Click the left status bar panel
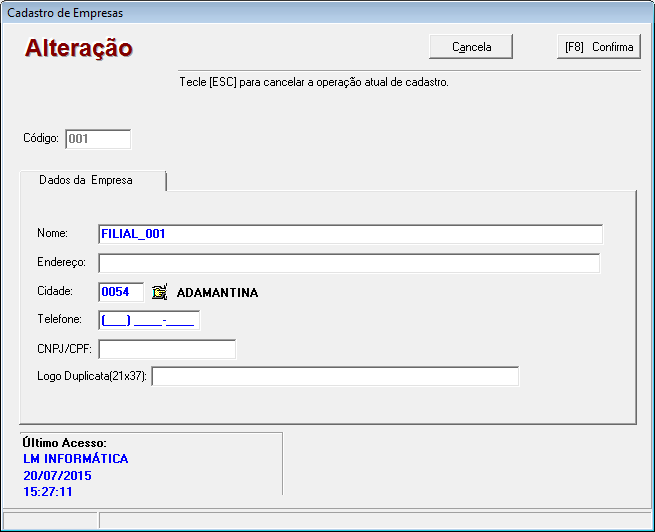 49,520
